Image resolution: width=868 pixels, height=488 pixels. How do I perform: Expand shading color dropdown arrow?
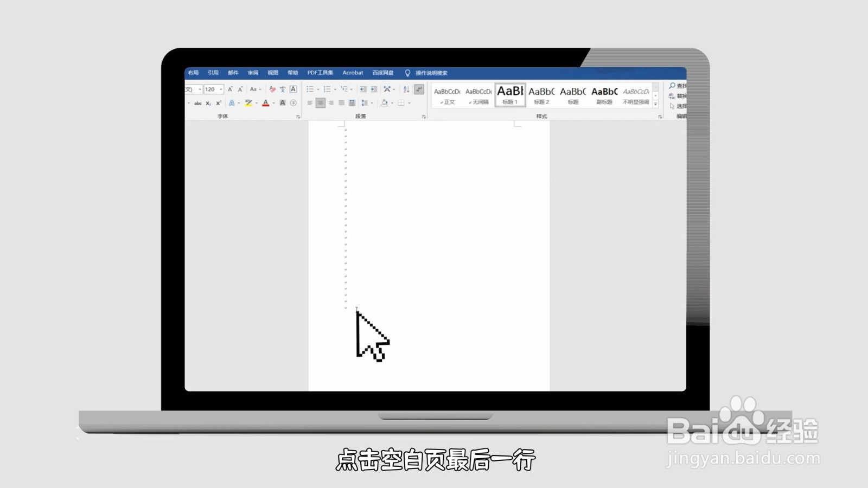392,103
